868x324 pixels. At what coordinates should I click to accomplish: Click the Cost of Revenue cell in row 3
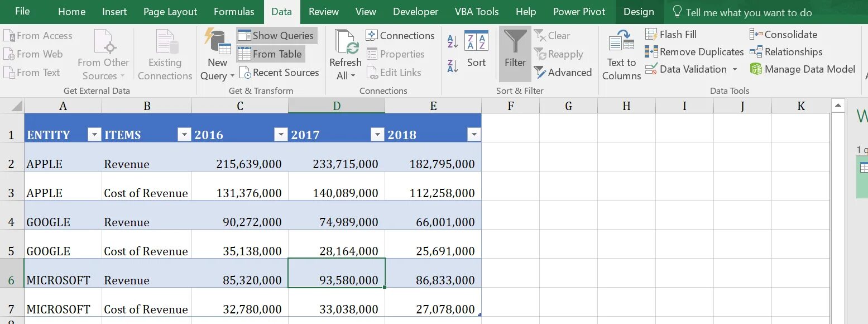(x=147, y=186)
